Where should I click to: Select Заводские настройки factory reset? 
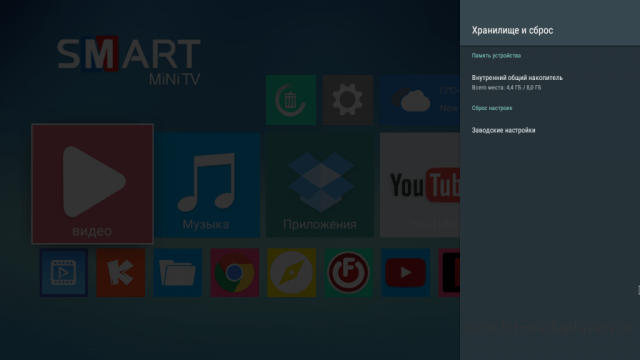point(550,130)
